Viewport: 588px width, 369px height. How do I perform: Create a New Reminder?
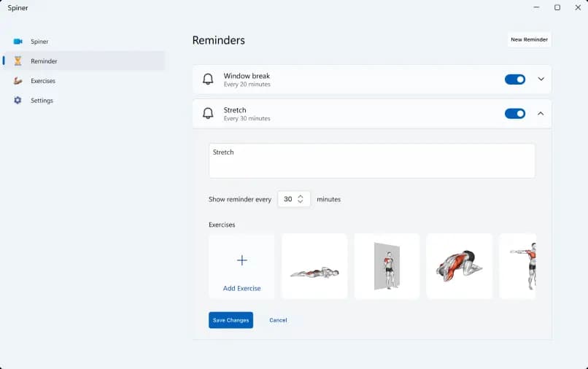pos(529,39)
